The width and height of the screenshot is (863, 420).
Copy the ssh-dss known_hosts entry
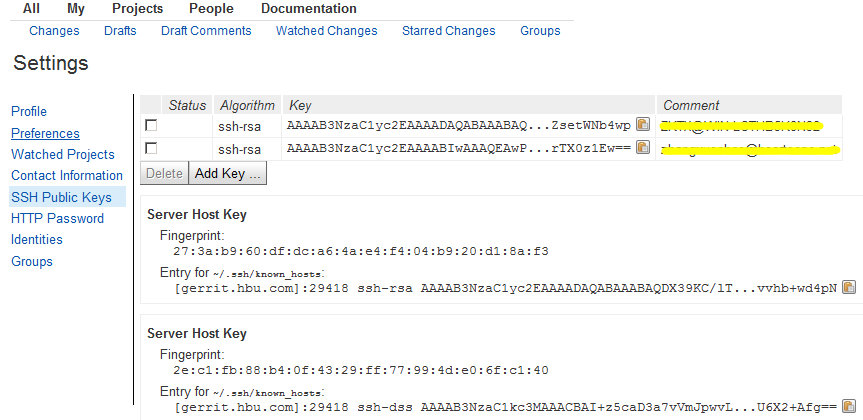click(849, 406)
